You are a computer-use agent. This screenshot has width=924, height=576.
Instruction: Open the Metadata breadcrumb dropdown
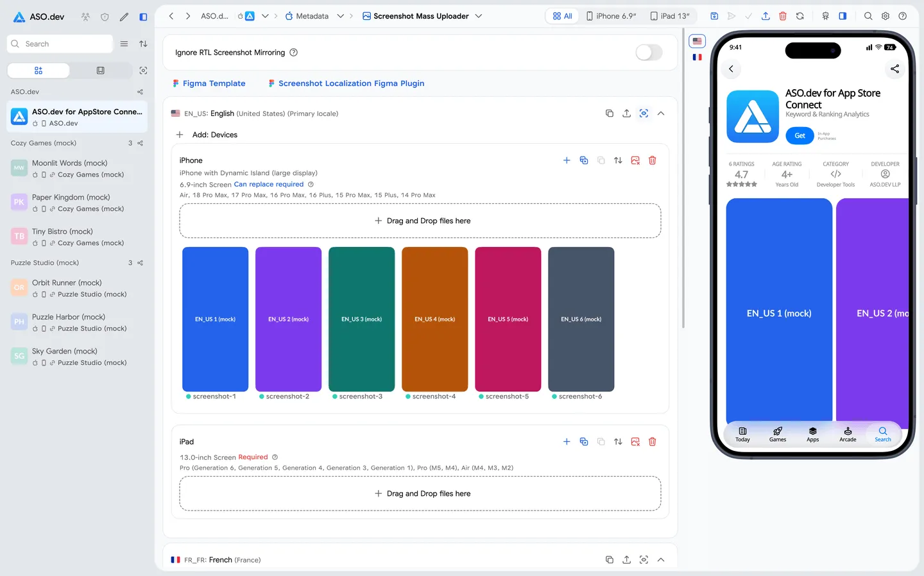341,16
